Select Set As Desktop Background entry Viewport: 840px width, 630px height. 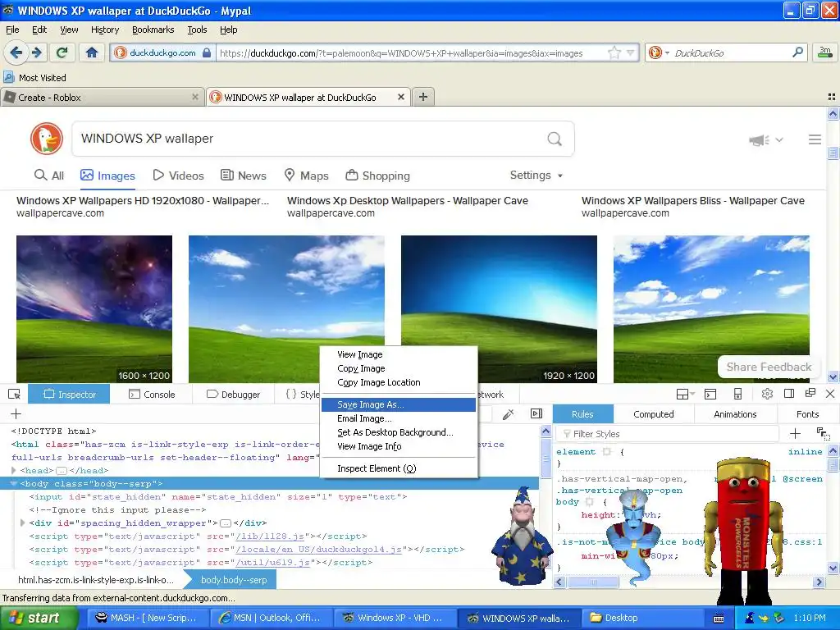click(399, 432)
